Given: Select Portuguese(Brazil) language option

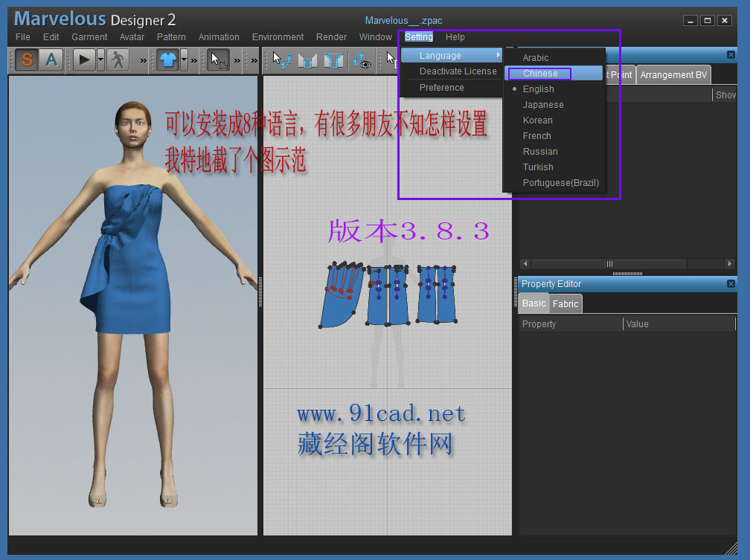Looking at the screenshot, I should pos(554,183).
